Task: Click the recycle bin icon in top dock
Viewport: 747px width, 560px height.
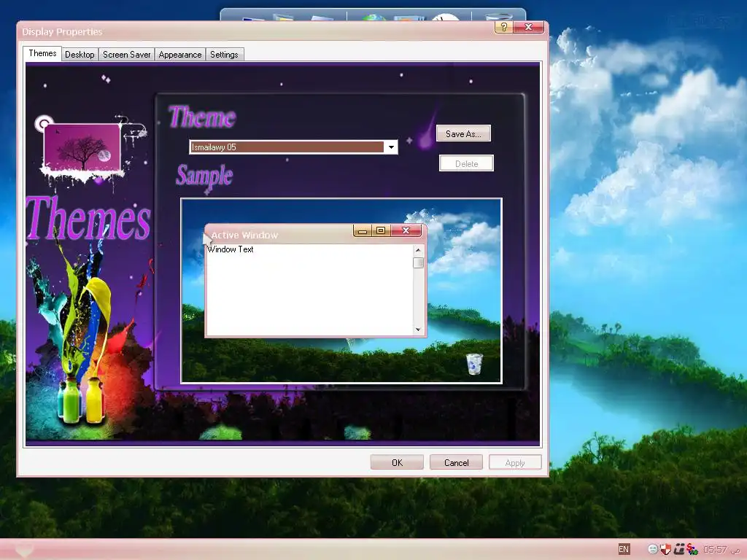Action: 498,17
